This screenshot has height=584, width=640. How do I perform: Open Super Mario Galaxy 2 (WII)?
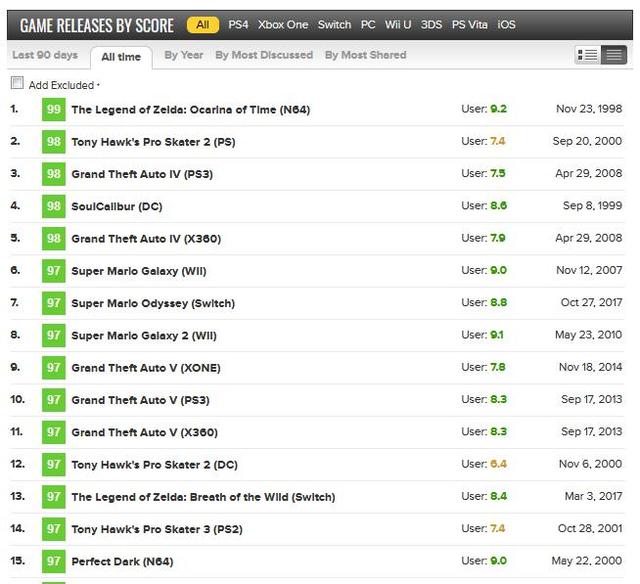[x=144, y=335]
